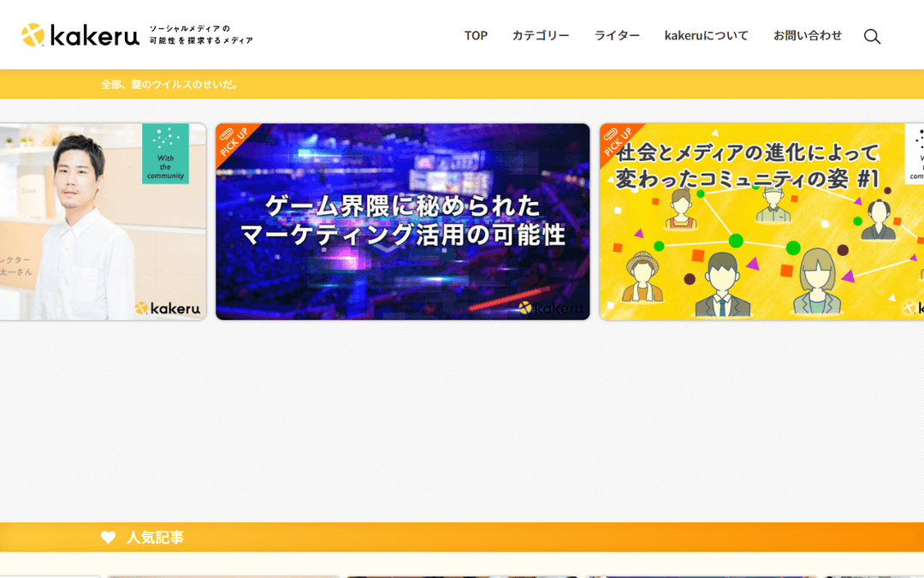Click the heart icon beside 人気記事
Image resolution: width=924 pixels, height=578 pixels.
click(x=108, y=537)
